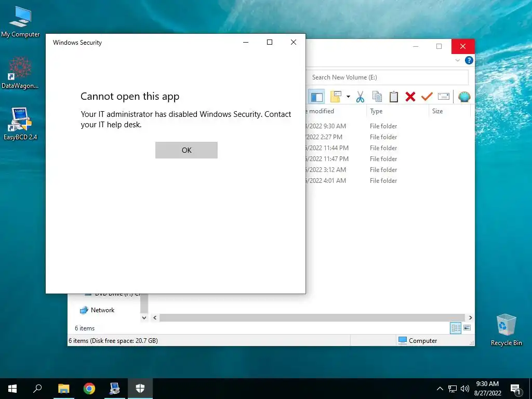Switch to Details view icon in Explorer
Image resolution: width=532 pixels, height=399 pixels.
[x=456, y=328]
